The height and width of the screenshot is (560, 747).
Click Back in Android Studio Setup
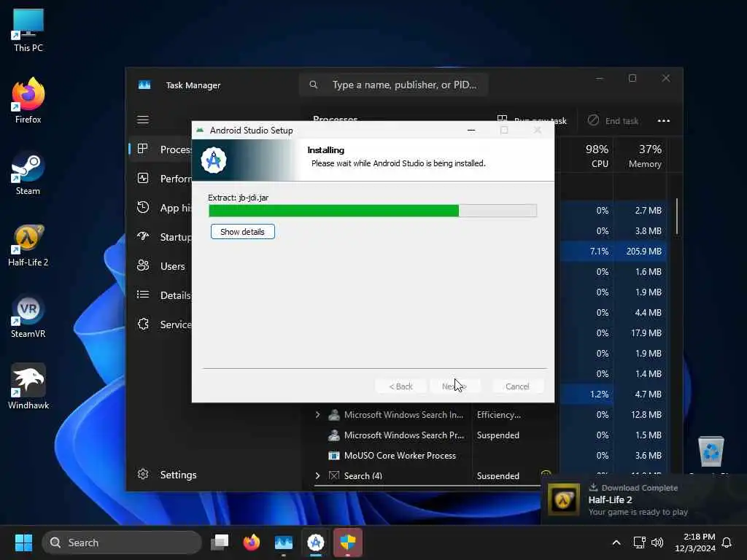(x=400, y=386)
